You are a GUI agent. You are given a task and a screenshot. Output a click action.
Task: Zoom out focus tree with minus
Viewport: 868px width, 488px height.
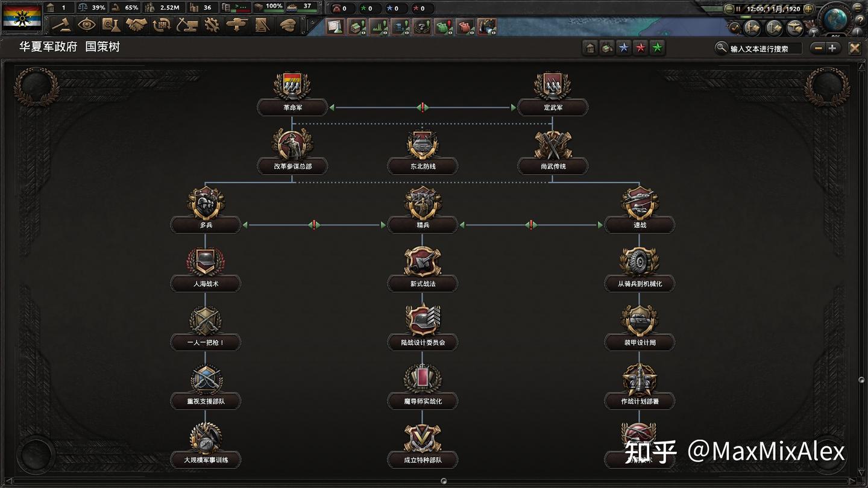pyautogui.click(x=817, y=48)
